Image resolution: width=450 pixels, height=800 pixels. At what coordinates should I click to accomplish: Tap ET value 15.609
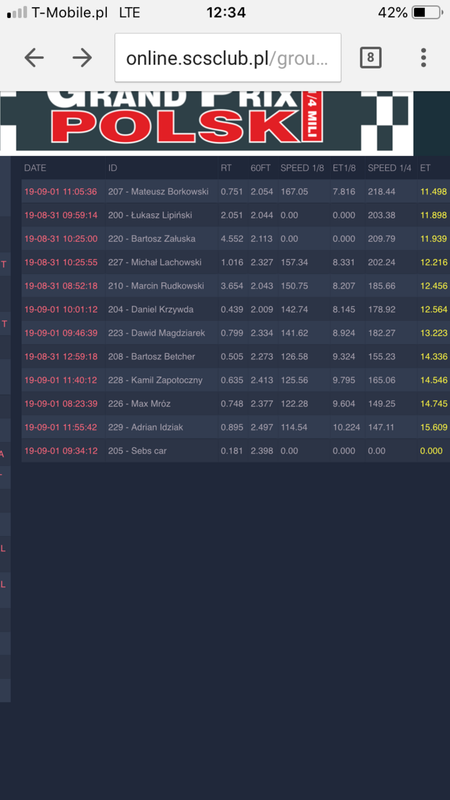pyautogui.click(x=434, y=427)
